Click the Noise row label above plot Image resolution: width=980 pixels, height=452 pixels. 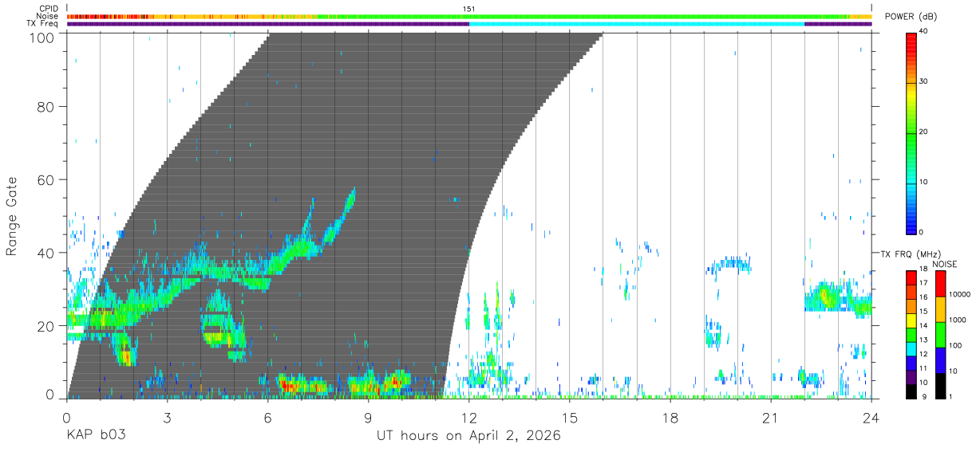[x=48, y=16]
